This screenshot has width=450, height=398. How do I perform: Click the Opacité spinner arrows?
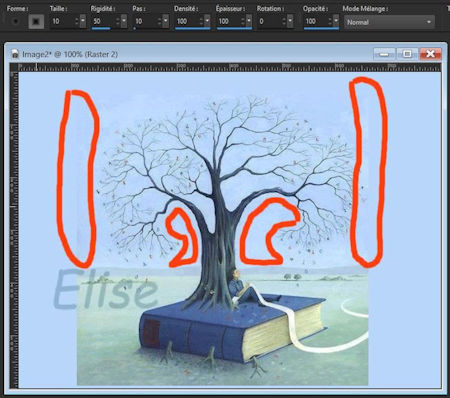tap(330, 21)
